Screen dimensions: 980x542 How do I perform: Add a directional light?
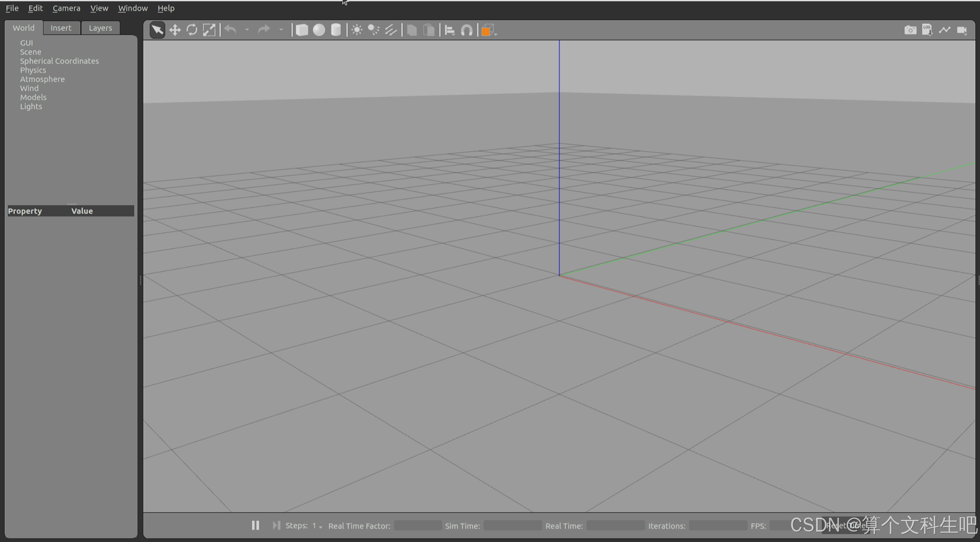(x=391, y=30)
